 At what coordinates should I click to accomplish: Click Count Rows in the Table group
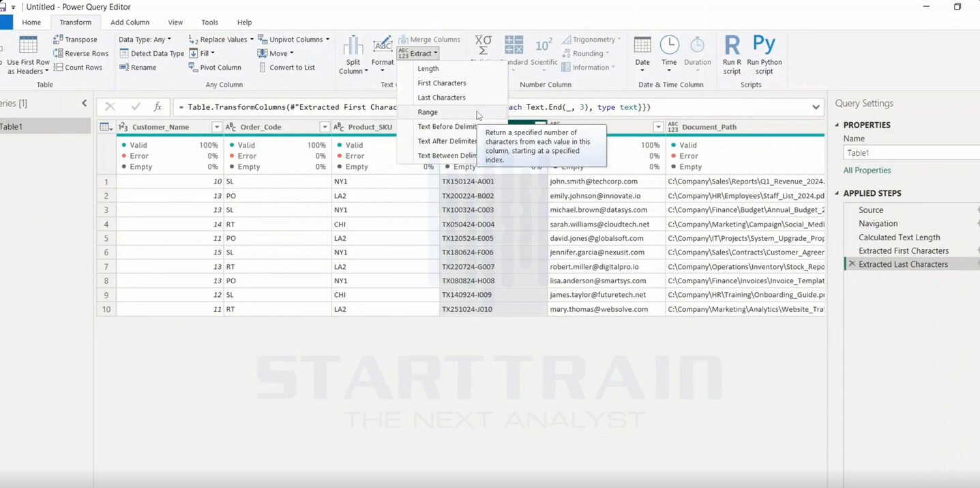78,68
